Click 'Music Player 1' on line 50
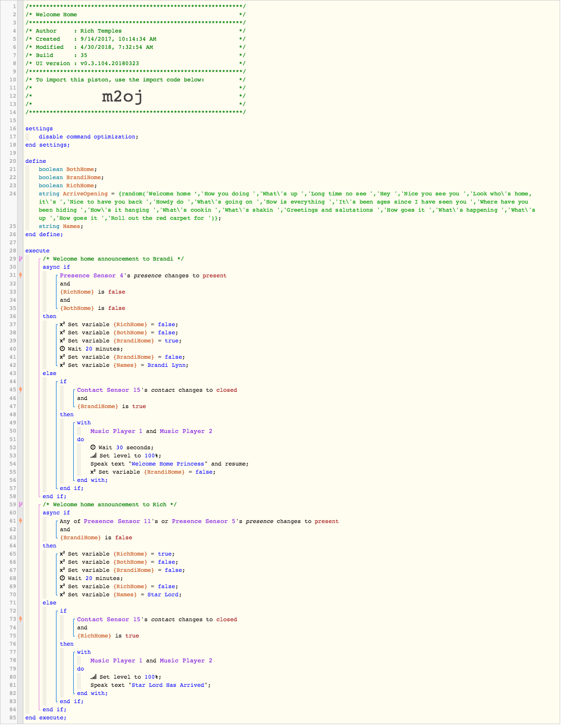The image size is (564, 728). (x=116, y=431)
